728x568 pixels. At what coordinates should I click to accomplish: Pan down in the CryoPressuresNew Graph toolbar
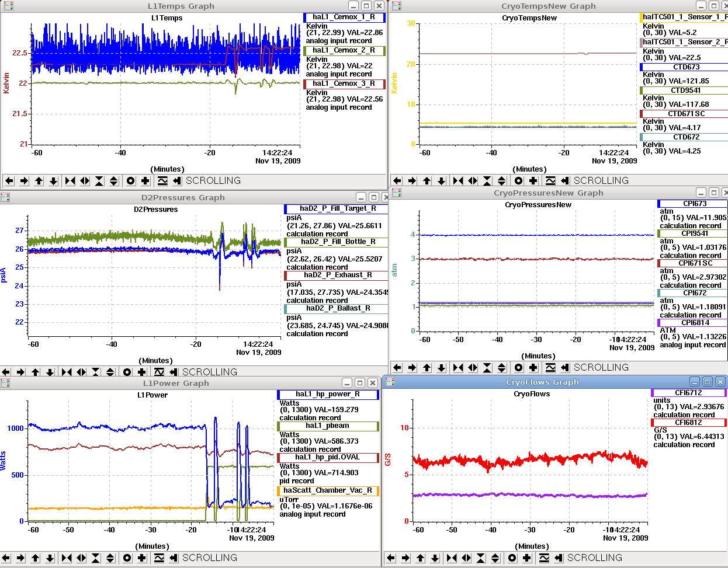click(441, 368)
